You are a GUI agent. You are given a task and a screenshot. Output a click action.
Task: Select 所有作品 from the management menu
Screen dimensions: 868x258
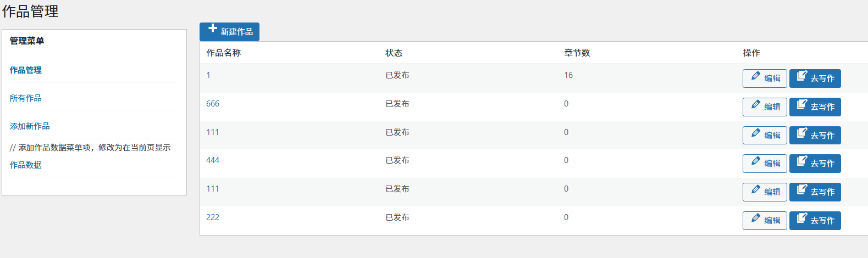click(26, 98)
